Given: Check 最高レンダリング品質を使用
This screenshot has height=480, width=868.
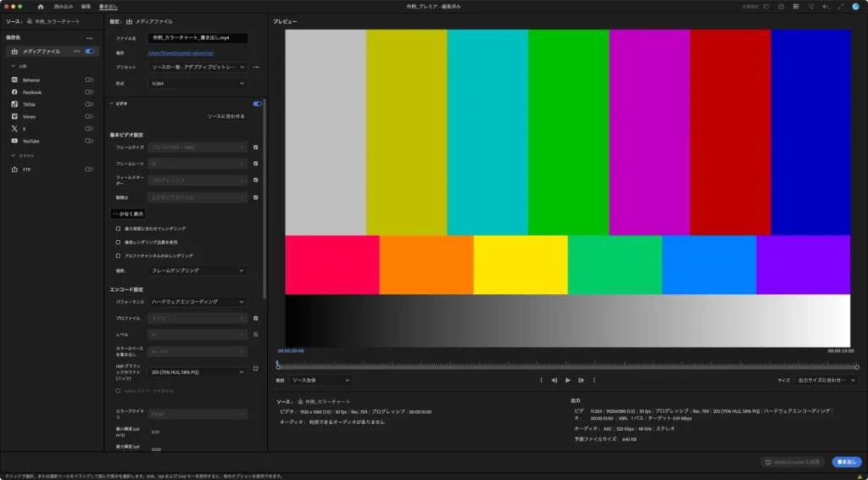Looking at the screenshot, I should coord(118,242).
